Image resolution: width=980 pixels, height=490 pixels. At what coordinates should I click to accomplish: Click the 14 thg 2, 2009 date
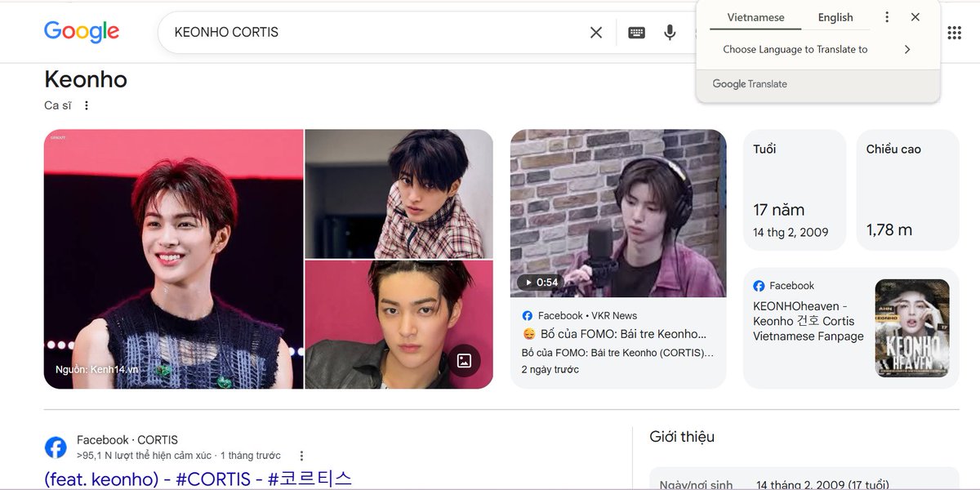pyautogui.click(x=791, y=232)
